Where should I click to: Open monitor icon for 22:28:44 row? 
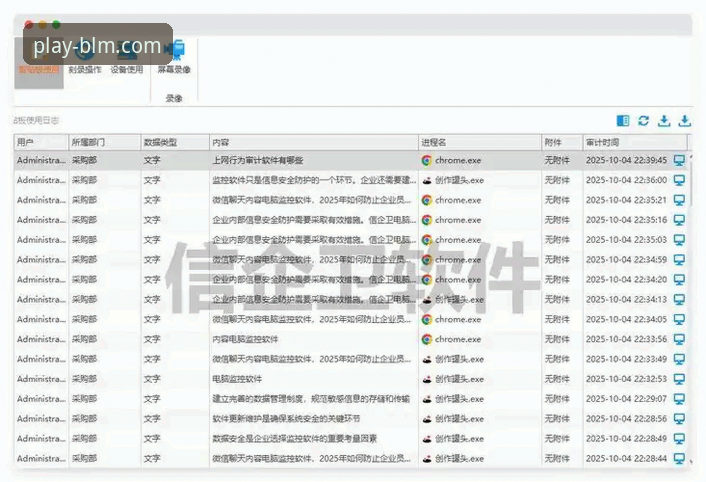pos(679,458)
